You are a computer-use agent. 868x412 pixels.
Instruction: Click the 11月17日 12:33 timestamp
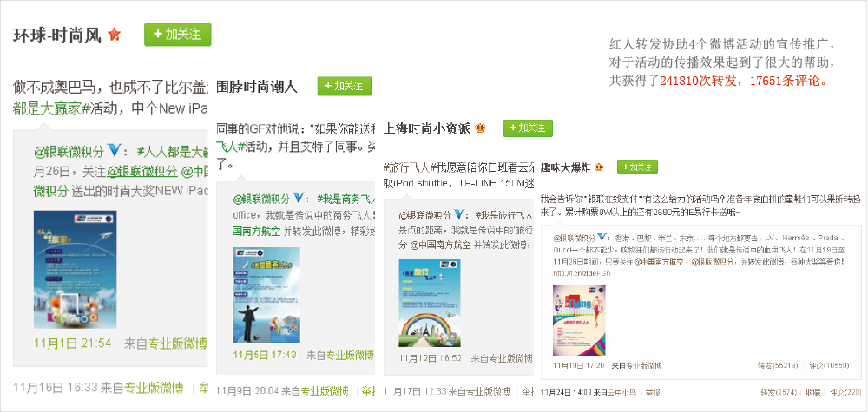pyautogui.click(x=415, y=391)
